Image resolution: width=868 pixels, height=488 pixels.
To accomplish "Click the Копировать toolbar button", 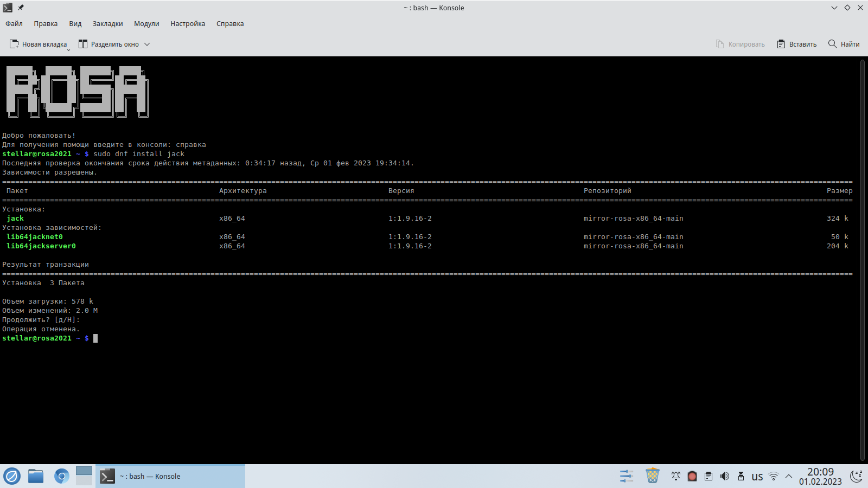I will tap(741, 44).
